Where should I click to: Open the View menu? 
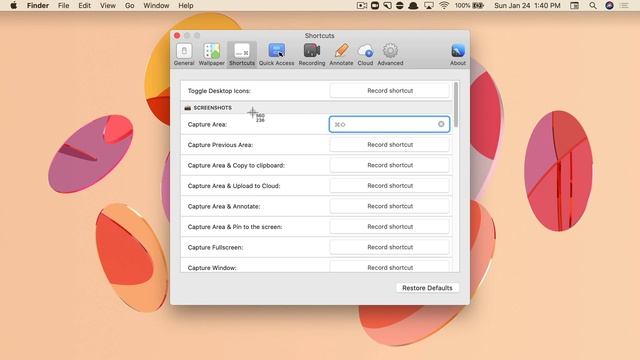108,6
